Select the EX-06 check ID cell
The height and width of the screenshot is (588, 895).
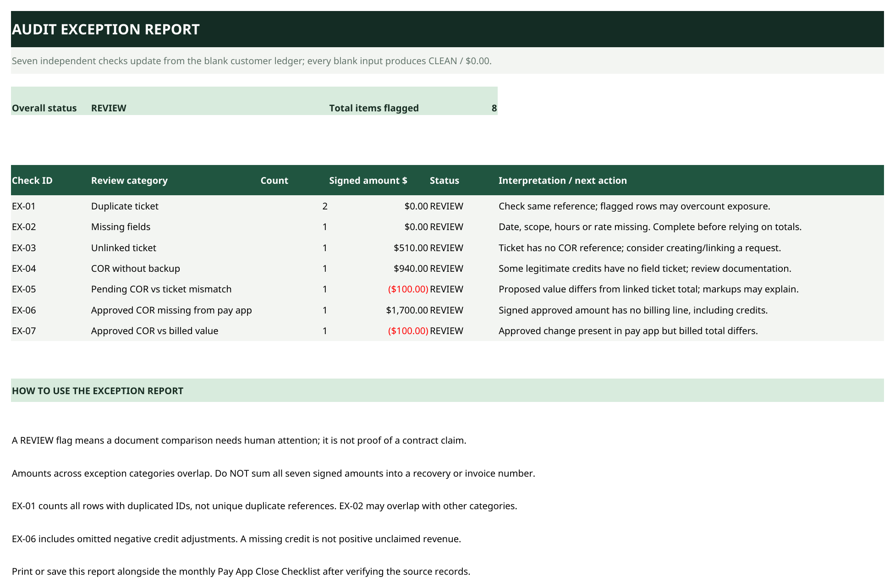point(24,310)
